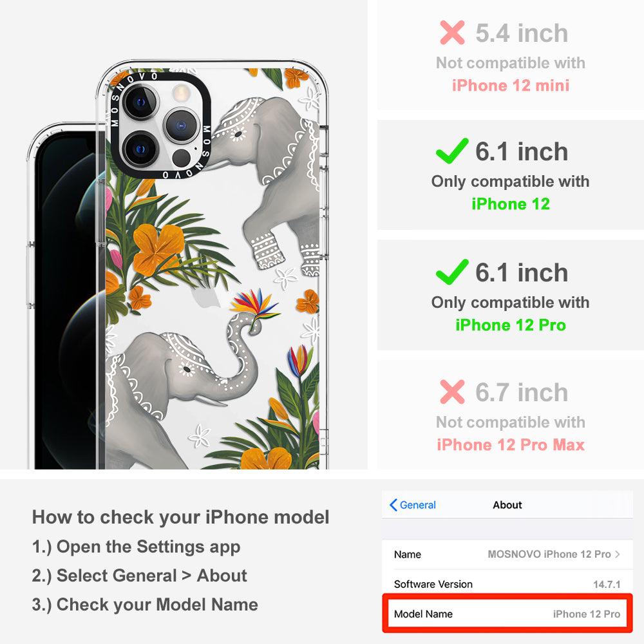Click the How to check your iPhone model heading
644x644 pixels.
[x=181, y=517]
